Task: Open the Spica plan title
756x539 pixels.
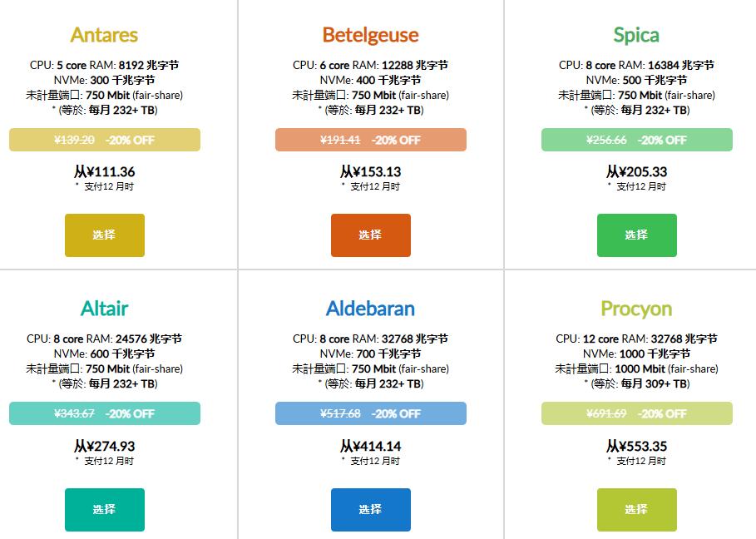Action: (636, 35)
